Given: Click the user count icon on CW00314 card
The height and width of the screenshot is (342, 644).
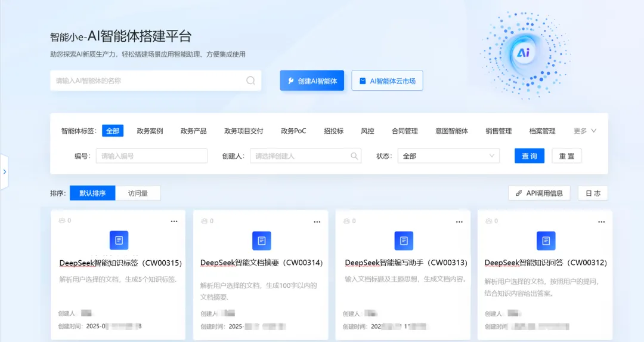Looking at the screenshot, I should pos(204,221).
